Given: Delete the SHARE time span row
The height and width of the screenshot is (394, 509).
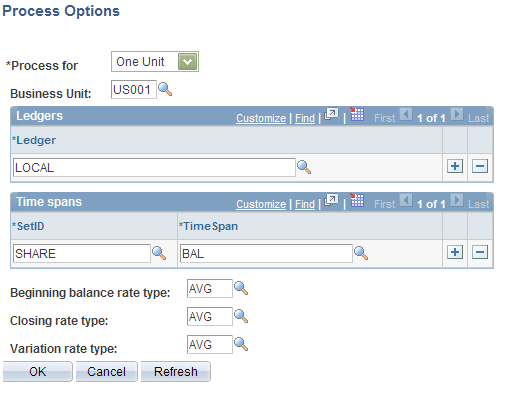Looking at the screenshot, I should [x=480, y=252].
